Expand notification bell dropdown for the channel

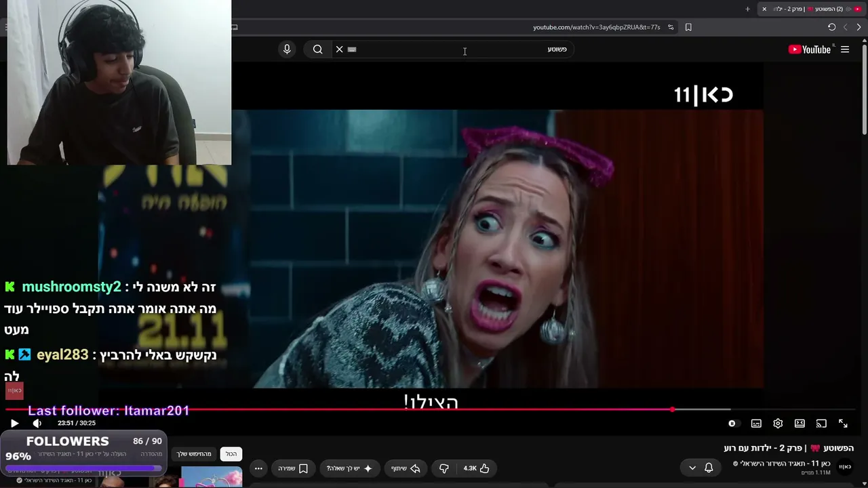[x=701, y=468]
